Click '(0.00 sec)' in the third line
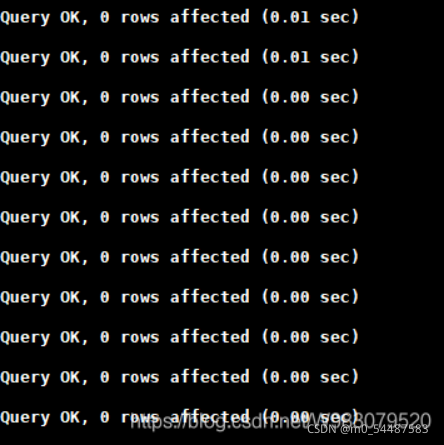Viewport: 444px width, 445px height. (x=310, y=97)
